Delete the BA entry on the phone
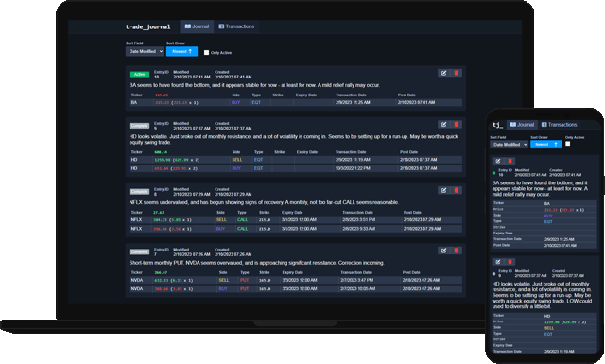Image resolution: width=605 pixels, height=364 pixels. 510,161
